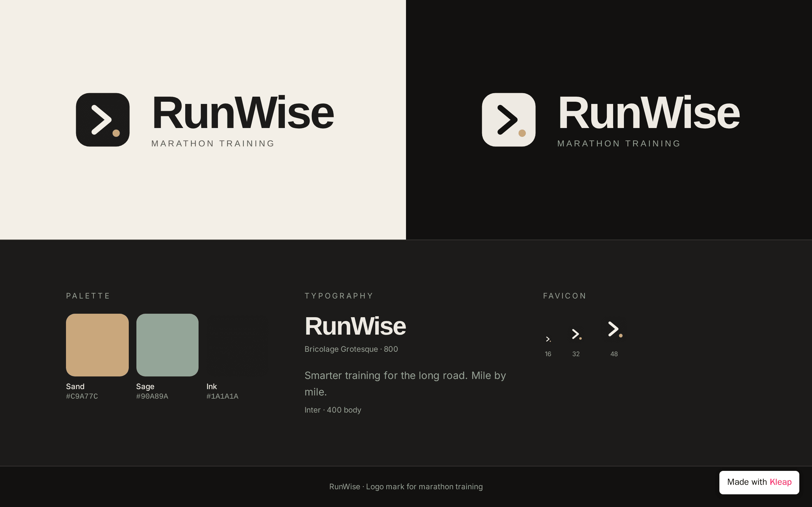The image size is (812, 507).
Task: Click RunWise wordmark on light panel
Action: coord(243,113)
